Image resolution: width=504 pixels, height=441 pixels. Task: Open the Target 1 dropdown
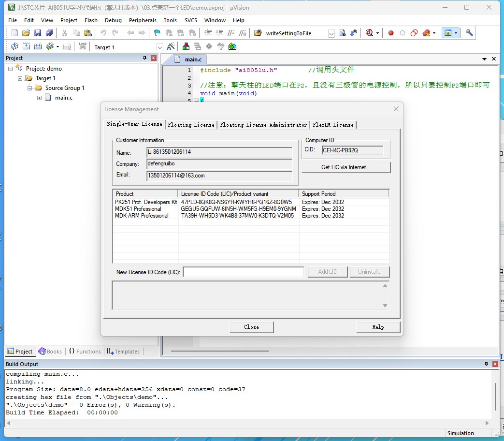click(160, 47)
